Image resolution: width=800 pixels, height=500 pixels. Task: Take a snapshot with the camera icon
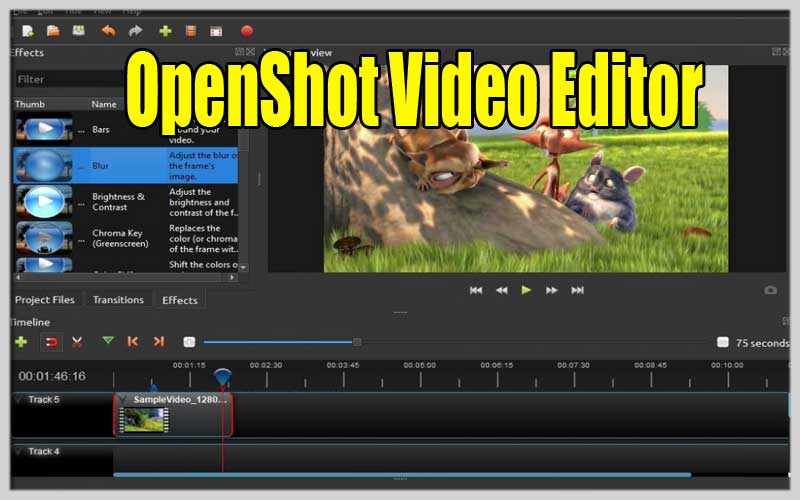(770, 290)
